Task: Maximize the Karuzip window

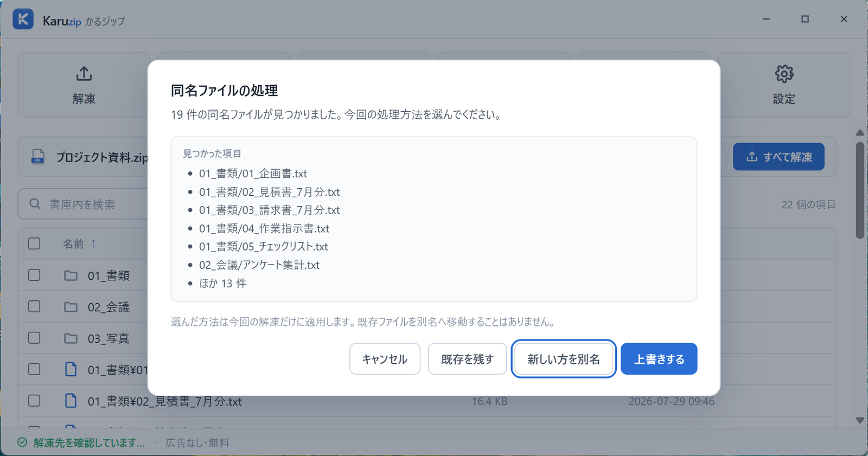Action: (x=805, y=19)
